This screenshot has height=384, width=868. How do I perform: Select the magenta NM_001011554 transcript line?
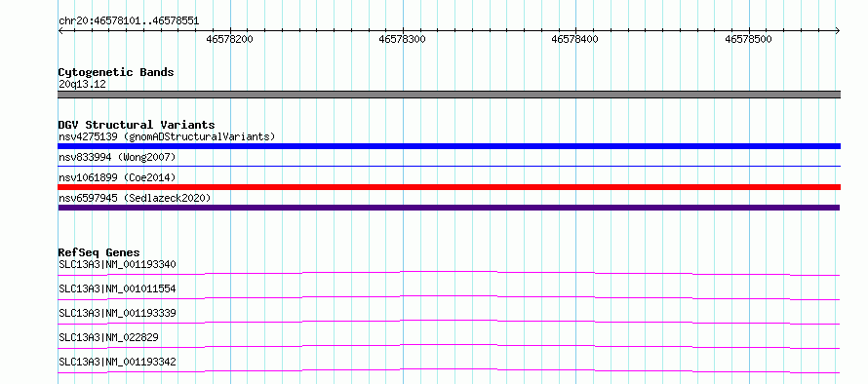tap(449, 297)
